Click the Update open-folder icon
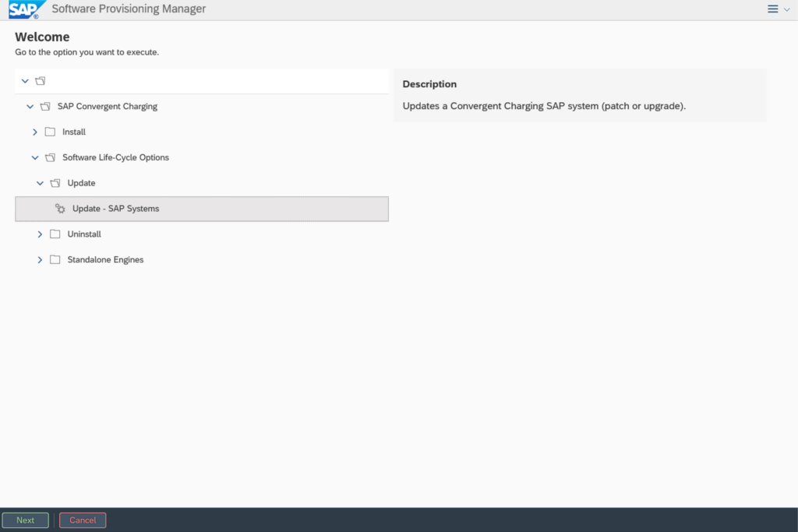The width and height of the screenshot is (798, 532). (x=55, y=183)
